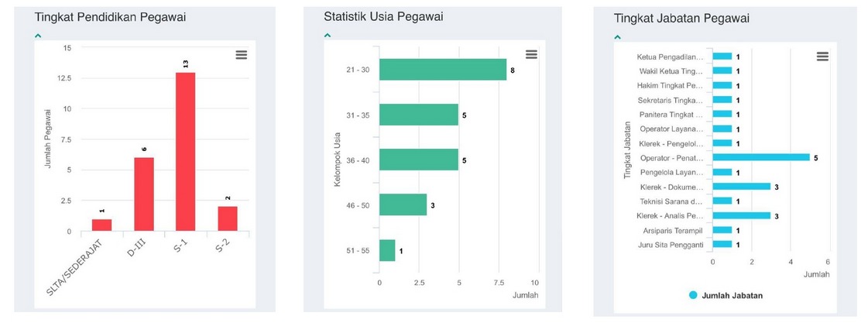Open the Tingkat Jabatan chart hamburger menu
868x323 pixels.
point(822,57)
